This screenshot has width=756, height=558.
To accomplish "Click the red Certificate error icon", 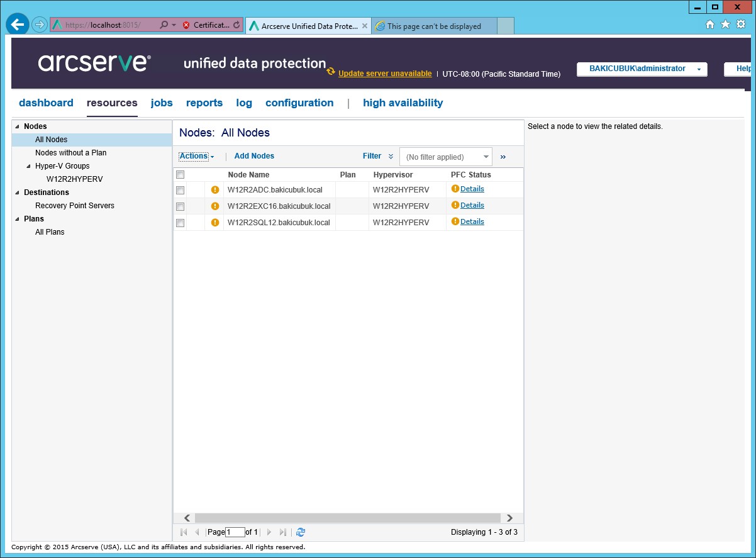I will [x=186, y=25].
